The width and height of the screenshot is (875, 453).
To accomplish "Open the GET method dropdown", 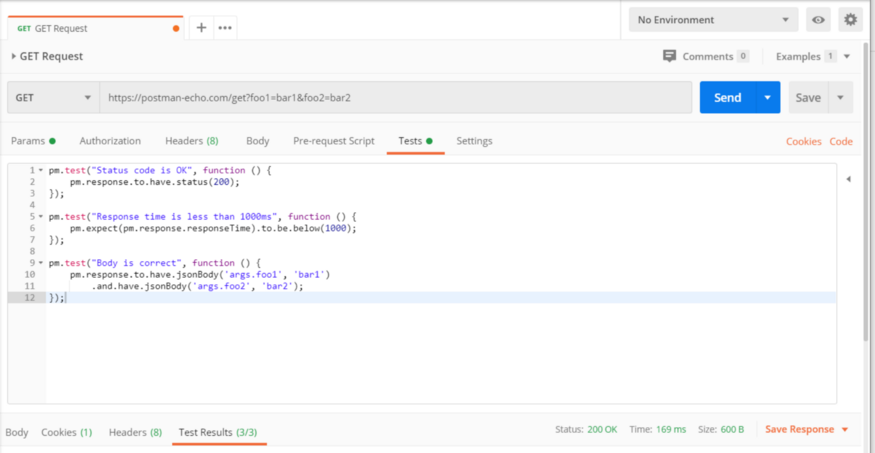I will pos(53,98).
